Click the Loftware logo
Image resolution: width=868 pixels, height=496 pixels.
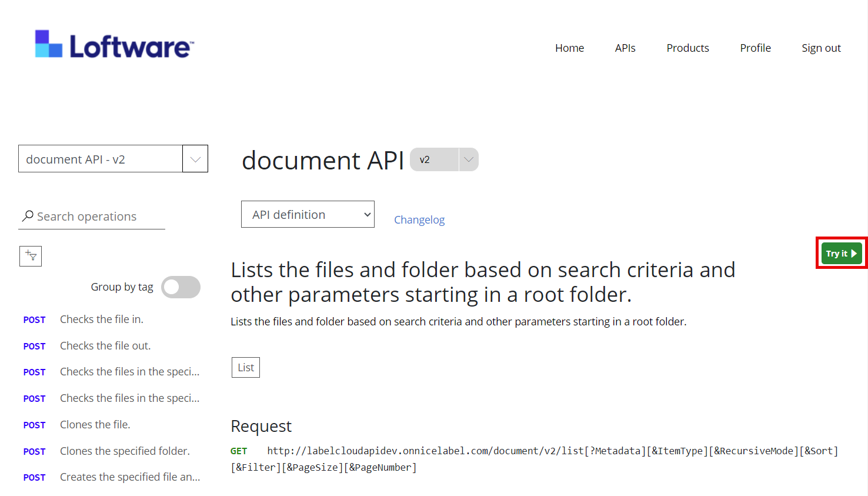(x=115, y=45)
